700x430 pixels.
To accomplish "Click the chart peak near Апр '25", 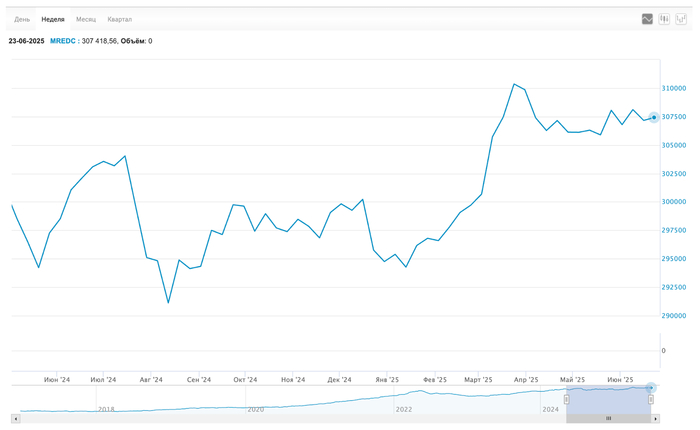I will [x=514, y=84].
